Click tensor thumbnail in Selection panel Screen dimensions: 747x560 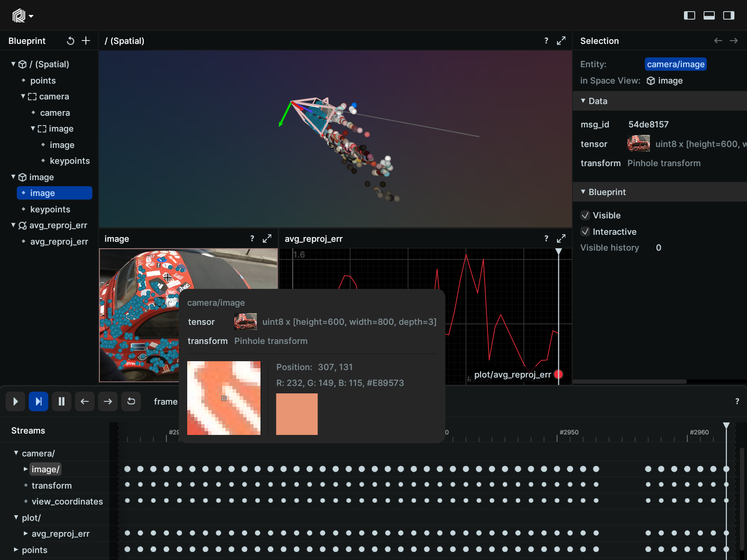point(638,144)
